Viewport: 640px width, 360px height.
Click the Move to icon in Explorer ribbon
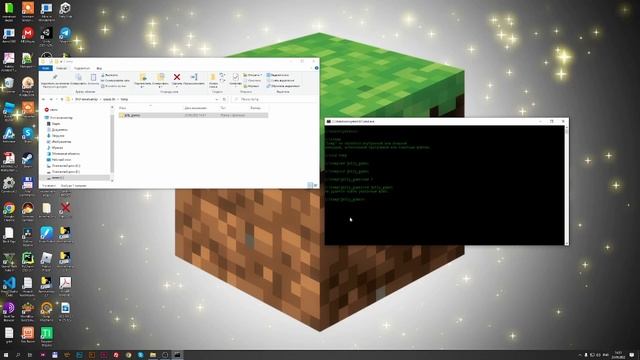[x=142, y=77]
